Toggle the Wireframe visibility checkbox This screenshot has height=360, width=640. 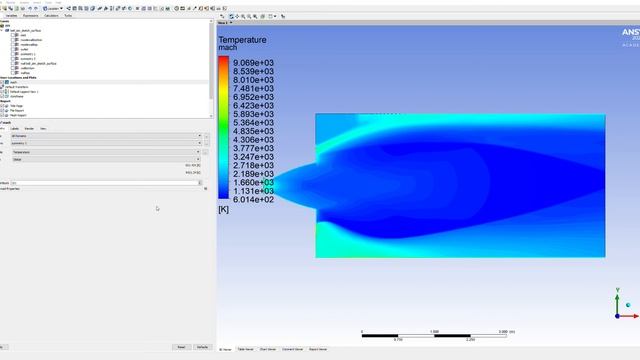[x=2, y=96]
